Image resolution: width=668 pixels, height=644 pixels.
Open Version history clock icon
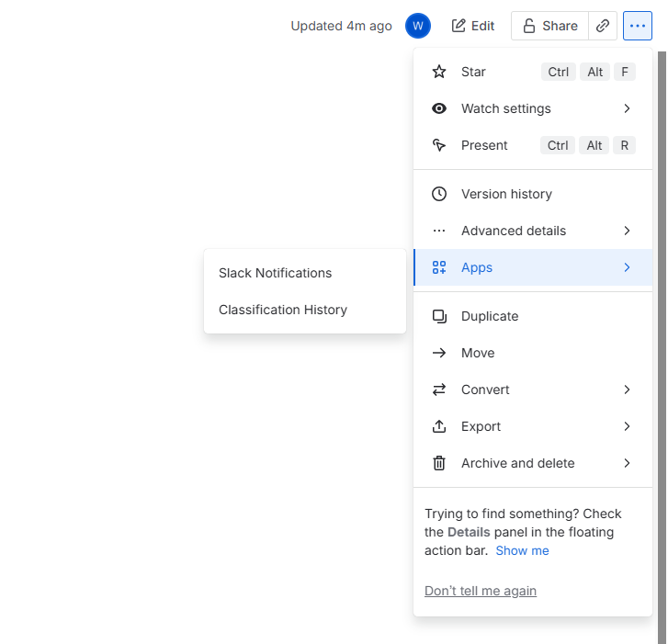[x=439, y=194]
